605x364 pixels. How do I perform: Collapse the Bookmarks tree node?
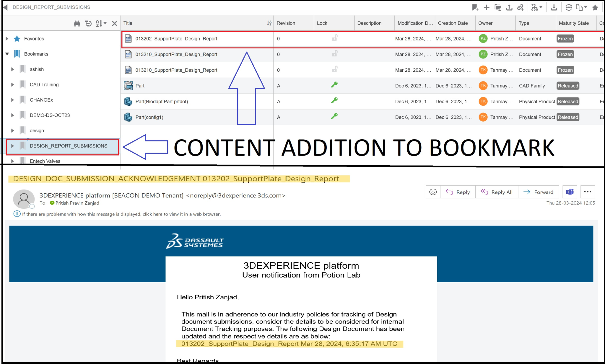(7, 54)
